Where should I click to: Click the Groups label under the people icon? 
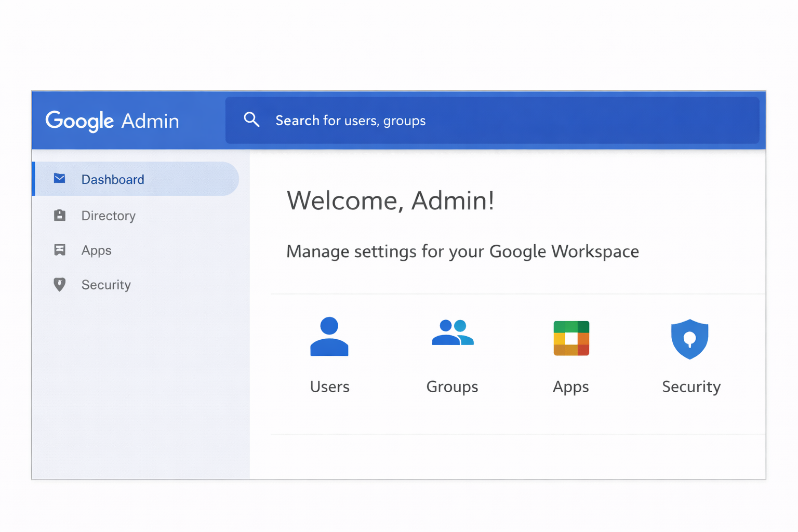coord(452,387)
